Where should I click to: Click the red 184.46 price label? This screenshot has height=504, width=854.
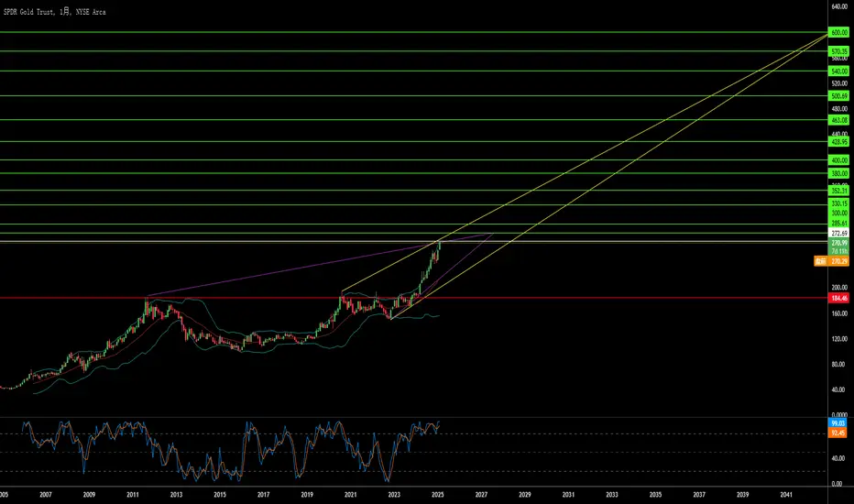coord(838,298)
